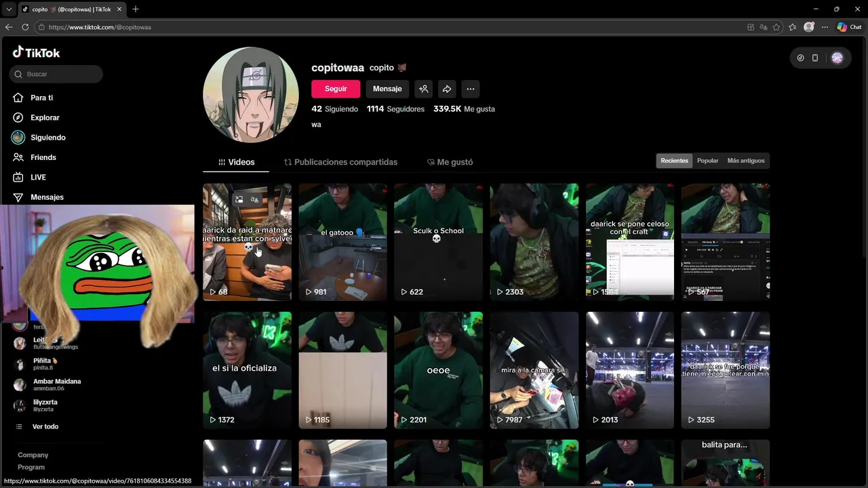Open the 'el gatooo' video
The width and height of the screenshot is (868, 488).
click(x=342, y=242)
